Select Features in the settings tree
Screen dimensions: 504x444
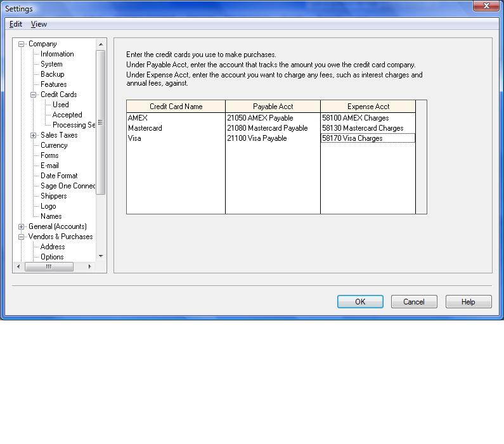click(54, 84)
